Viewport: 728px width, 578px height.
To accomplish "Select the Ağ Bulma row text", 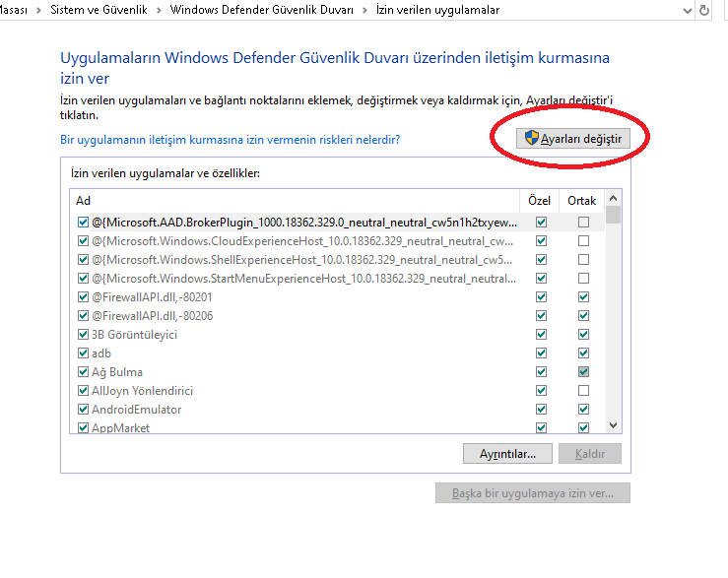I will click(x=117, y=372).
